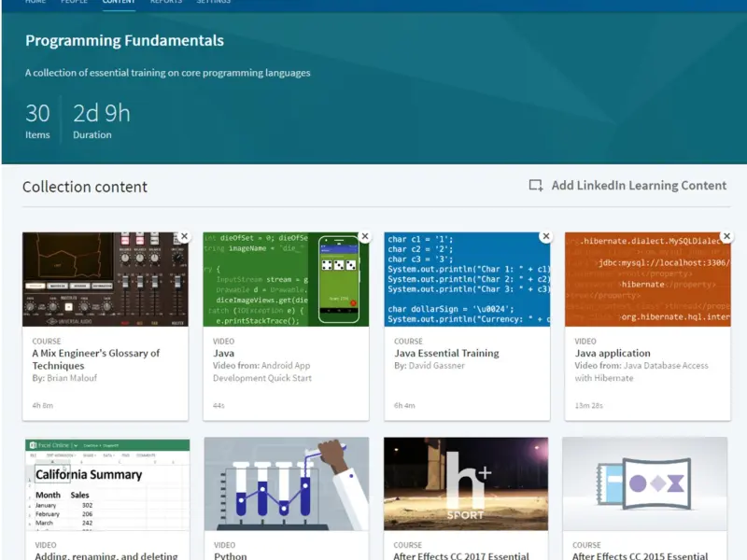Open the Java Essential Training course title

(x=446, y=354)
